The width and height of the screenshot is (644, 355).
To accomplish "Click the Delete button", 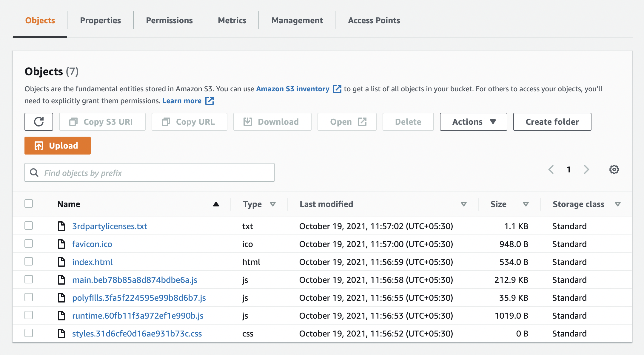I will point(408,122).
